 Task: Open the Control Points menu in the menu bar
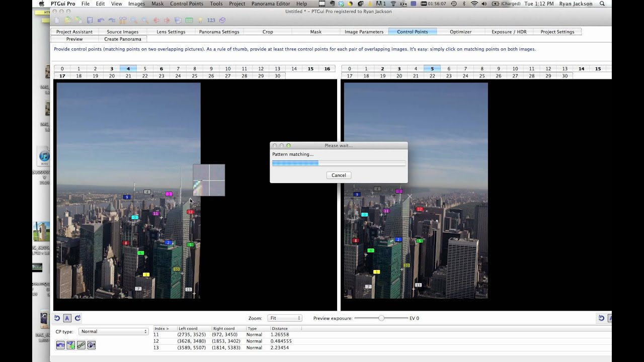186,4
